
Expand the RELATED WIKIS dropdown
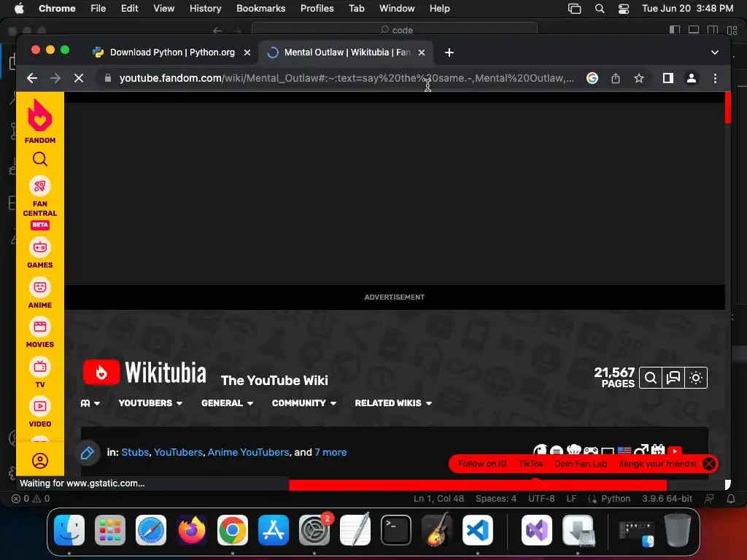[393, 402]
